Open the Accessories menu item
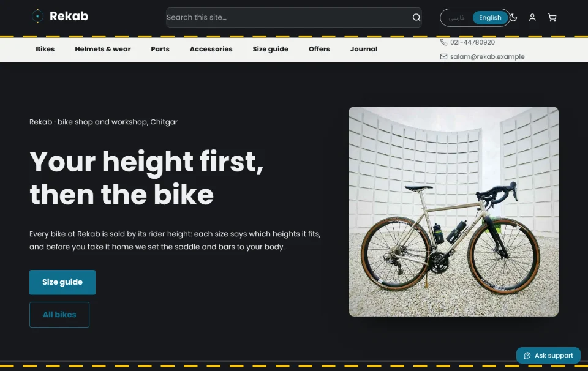This screenshot has width=588, height=371. coord(211,49)
